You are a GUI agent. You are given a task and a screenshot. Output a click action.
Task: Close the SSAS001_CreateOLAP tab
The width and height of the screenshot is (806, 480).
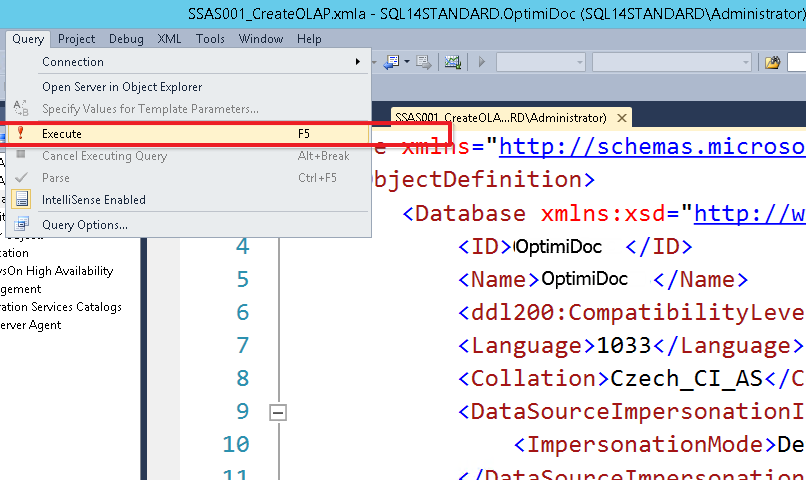point(622,118)
